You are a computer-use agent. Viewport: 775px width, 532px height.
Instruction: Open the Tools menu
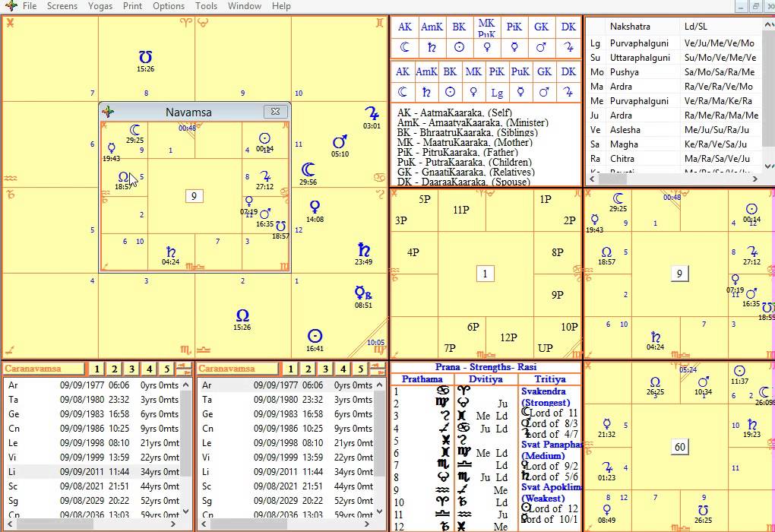click(x=206, y=6)
